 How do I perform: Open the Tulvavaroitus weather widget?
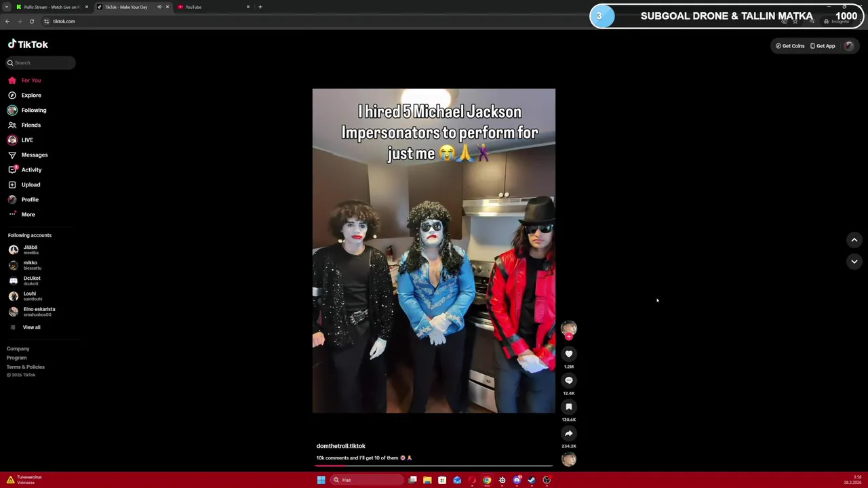[x=24, y=480]
